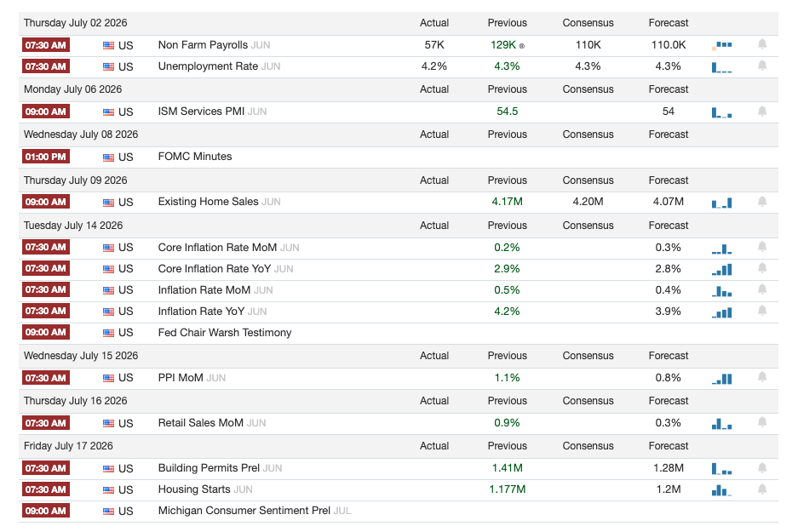798x532 pixels.
Task: Open Retail Sales MoM chart icon
Action: click(x=721, y=424)
